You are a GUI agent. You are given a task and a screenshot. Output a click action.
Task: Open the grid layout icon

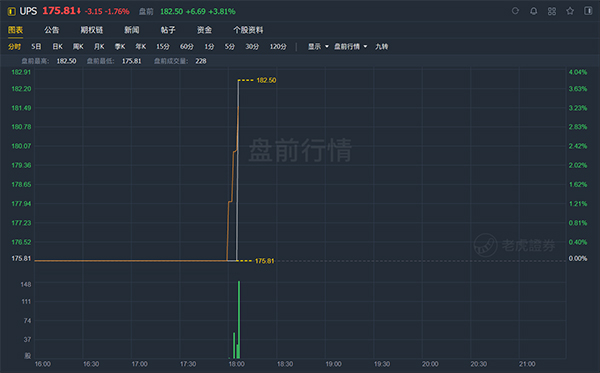pyautogui.click(x=552, y=11)
